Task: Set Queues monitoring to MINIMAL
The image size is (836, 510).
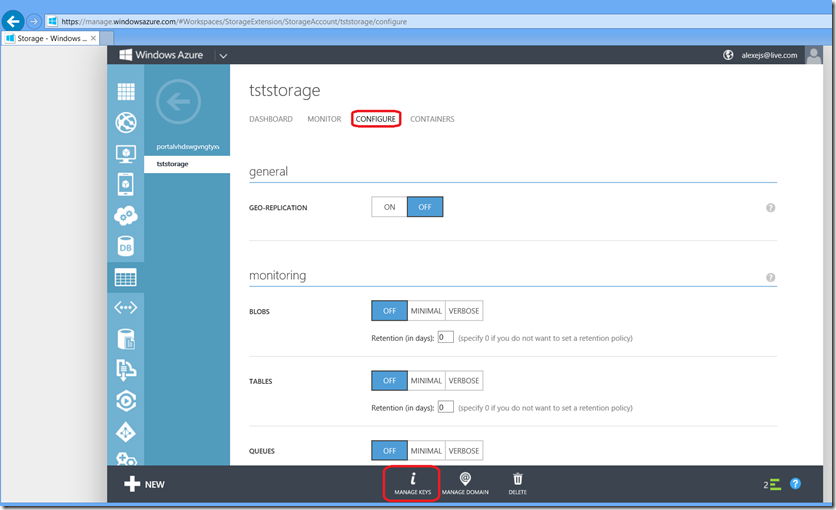Action: tap(426, 450)
